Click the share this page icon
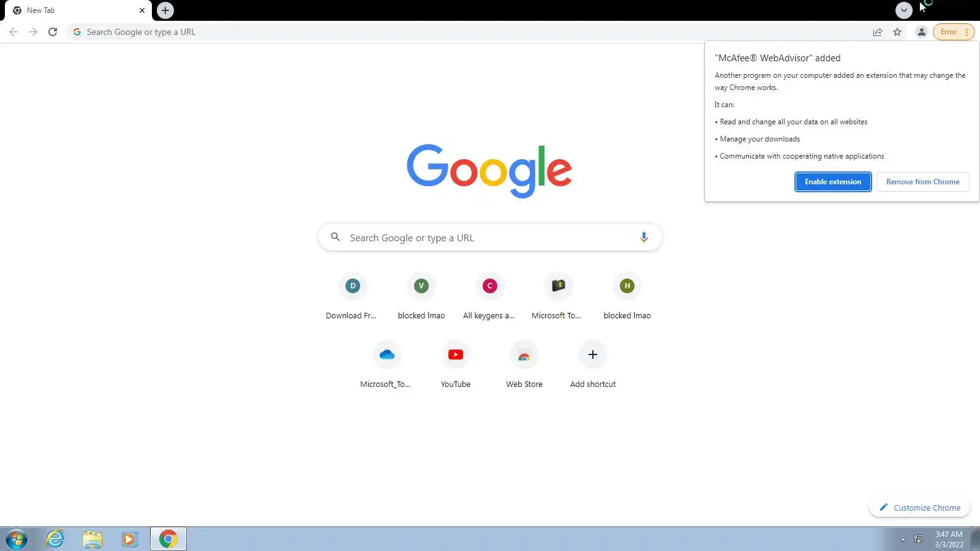980x551 pixels. tap(878, 32)
